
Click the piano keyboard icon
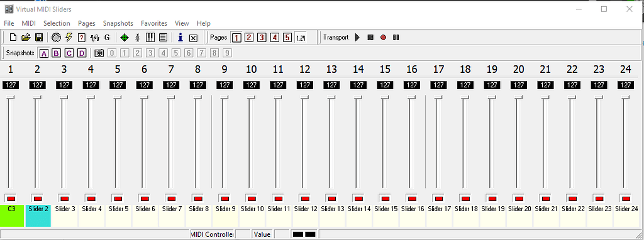point(151,38)
